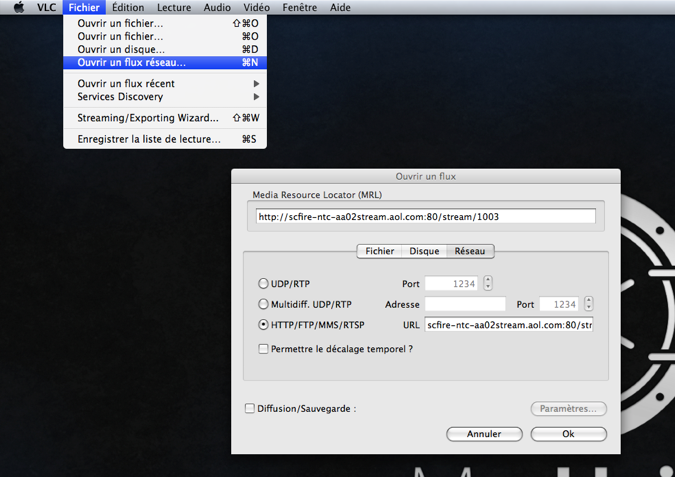The image size is (675, 477).
Task: Select 'Ouvrir un disque...' menu item
Action: pyautogui.click(x=121, y=49)
